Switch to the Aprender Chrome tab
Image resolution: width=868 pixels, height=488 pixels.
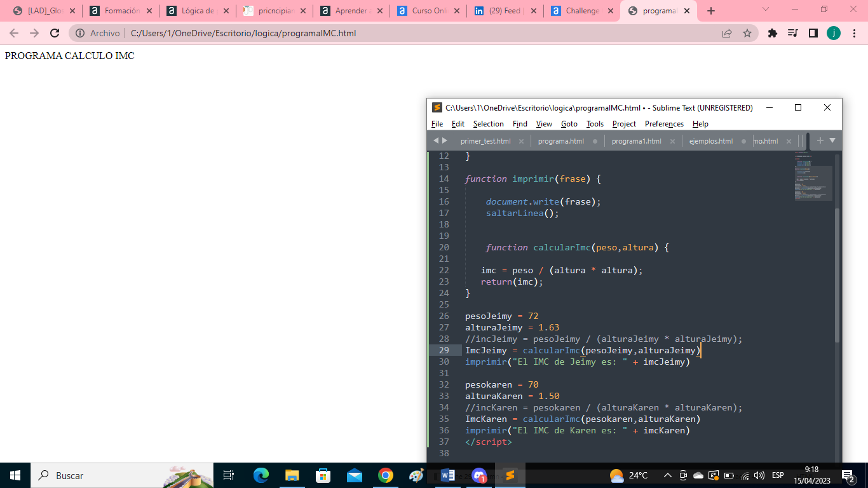click(x=351, y=11)
